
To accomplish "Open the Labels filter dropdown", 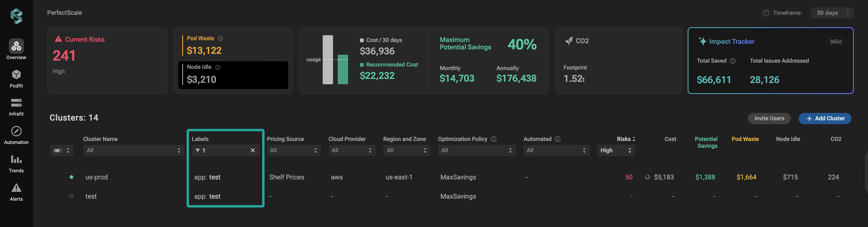I will click(x=226, y=150).
